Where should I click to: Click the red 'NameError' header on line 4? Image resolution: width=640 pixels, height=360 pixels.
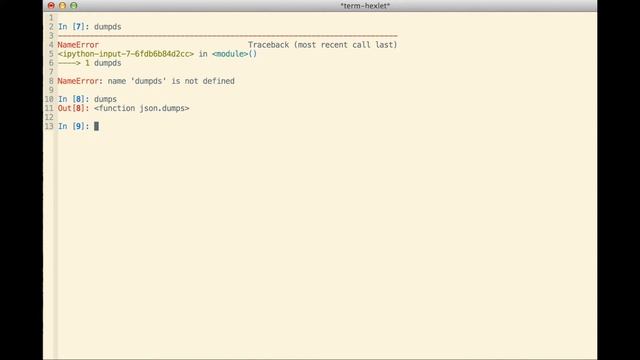point(78,45)
